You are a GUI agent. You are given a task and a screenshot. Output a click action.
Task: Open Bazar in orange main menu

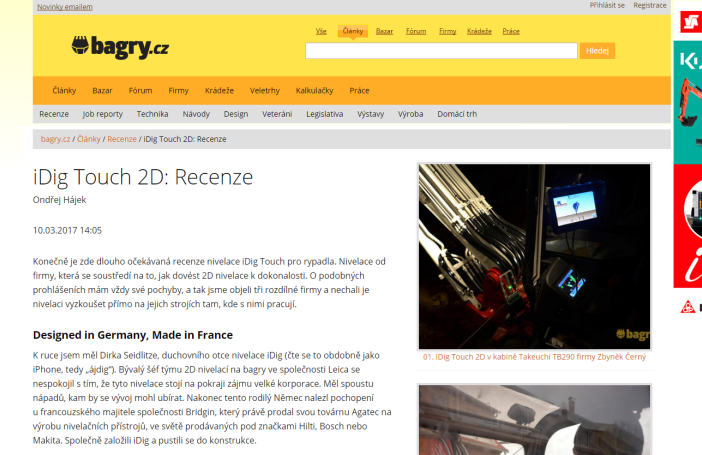click(x=102, y=90)
